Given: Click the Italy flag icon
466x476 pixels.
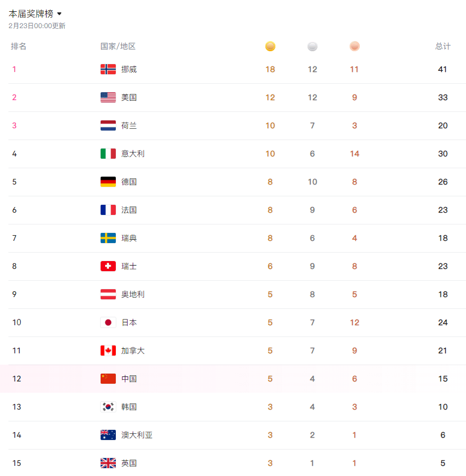Looking at the screenshot, I should point(108,154).
